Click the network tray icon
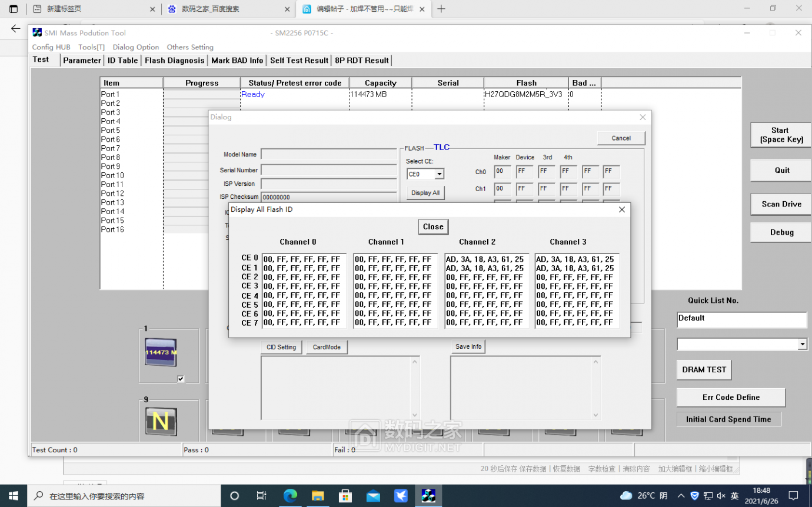This screenshot has width=812, height=507. coord(708,496)
